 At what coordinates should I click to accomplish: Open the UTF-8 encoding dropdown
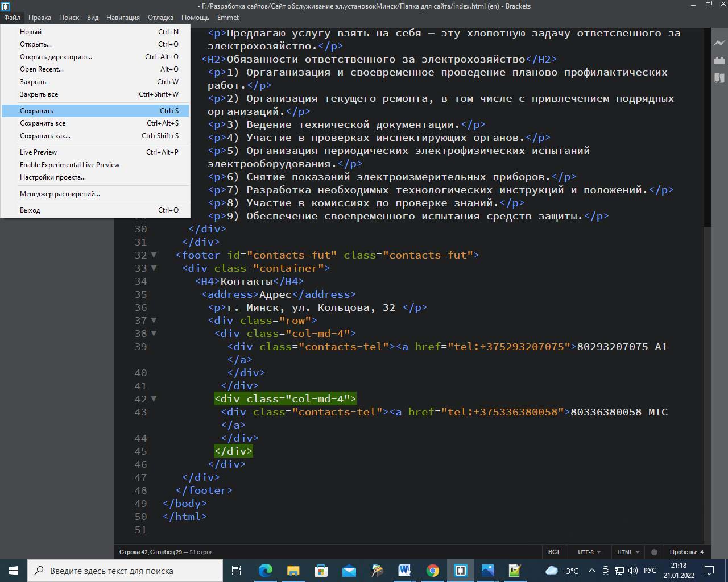click(589, 552)
